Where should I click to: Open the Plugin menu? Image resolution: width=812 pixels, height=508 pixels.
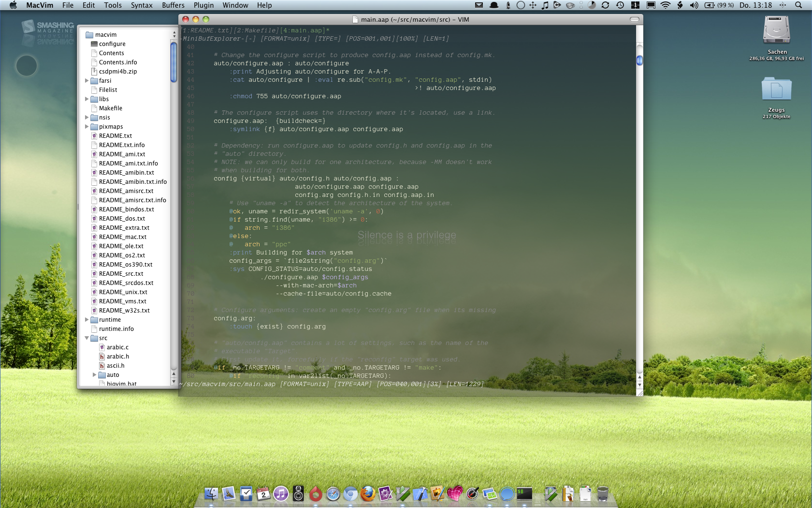point(203,5)
